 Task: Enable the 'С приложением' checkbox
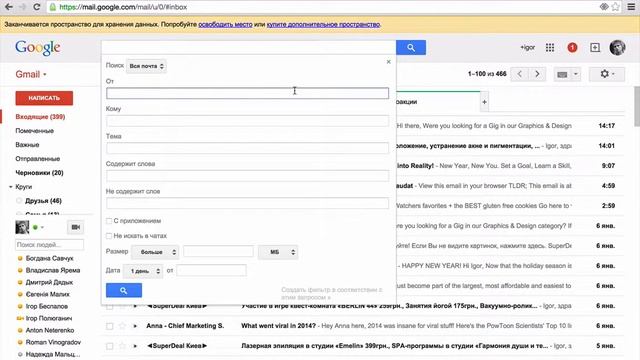point(109,221)
